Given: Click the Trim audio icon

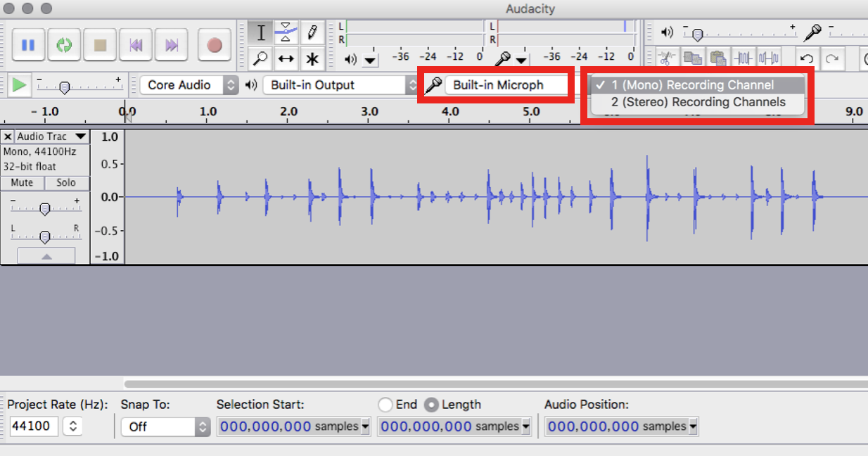Looking at the screenshot, I should 743,58.
